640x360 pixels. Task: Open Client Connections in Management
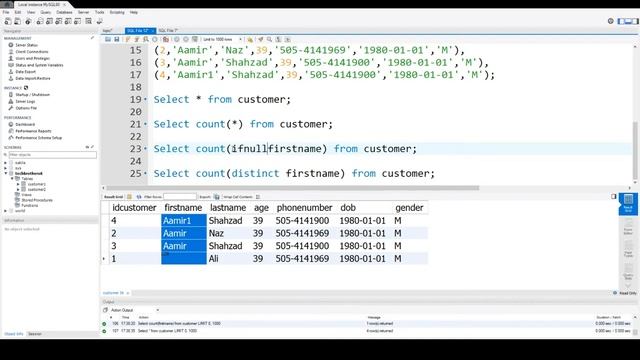31,52
